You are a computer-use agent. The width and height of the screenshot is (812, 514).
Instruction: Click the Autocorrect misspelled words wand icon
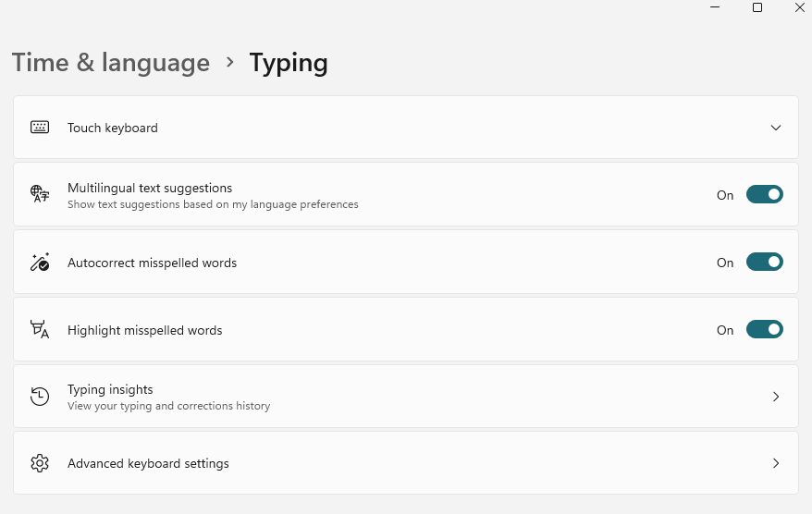pos(40,262)
